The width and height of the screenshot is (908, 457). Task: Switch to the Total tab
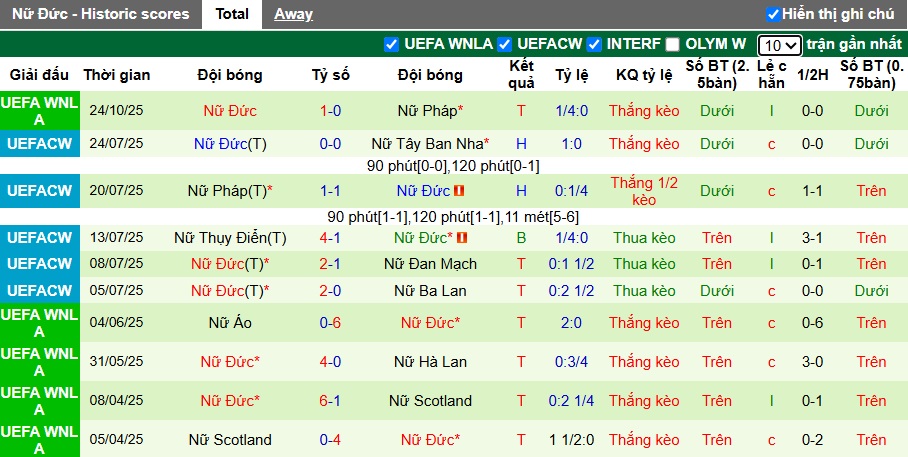coord(232,14)
